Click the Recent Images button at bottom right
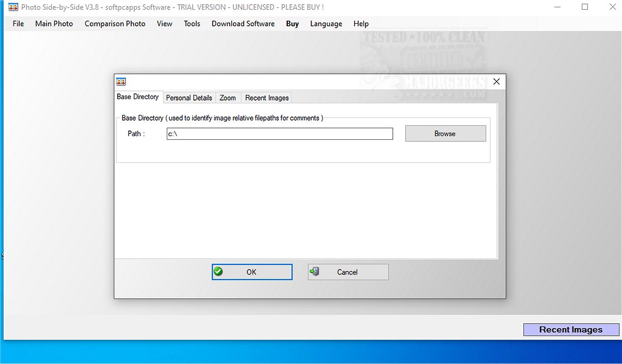This screenshot has width=622, height=364. [x=571, y=330]
